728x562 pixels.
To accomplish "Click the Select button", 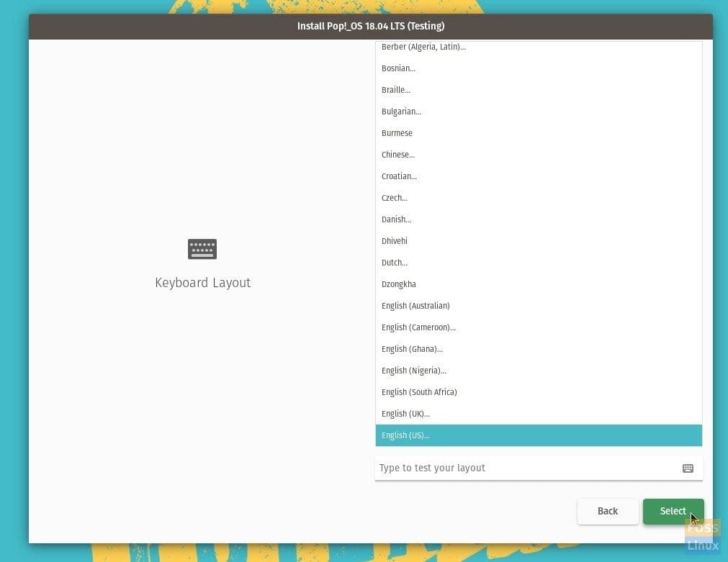I will (x=673, y=512).
